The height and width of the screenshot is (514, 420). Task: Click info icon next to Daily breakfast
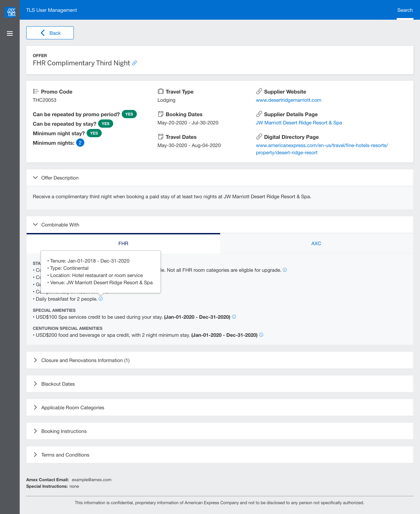pos(101,299)
